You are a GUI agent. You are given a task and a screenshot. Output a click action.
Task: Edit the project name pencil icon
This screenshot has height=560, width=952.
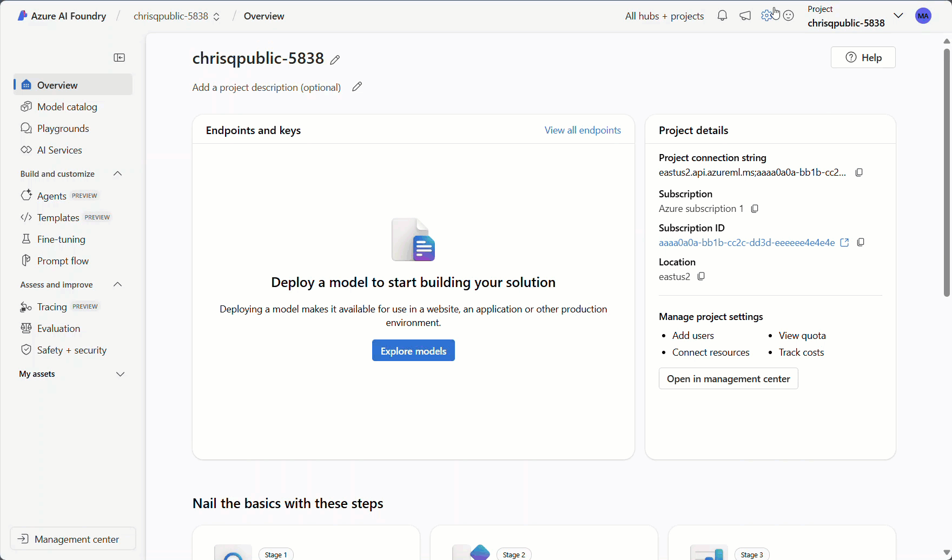coord(335,59)
